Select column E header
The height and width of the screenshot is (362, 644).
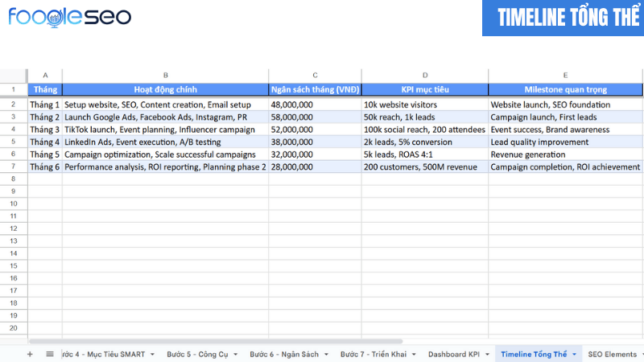(x=566, y=76)
